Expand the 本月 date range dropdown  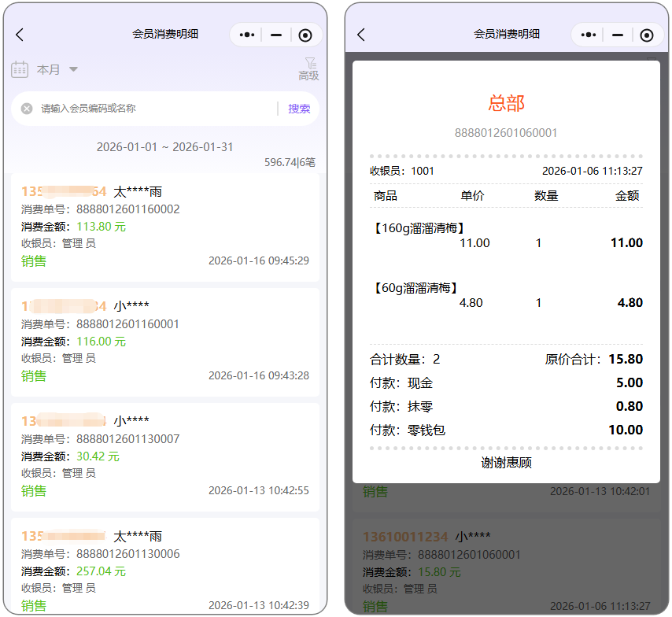pyautogui.click(x=49, y=70)
